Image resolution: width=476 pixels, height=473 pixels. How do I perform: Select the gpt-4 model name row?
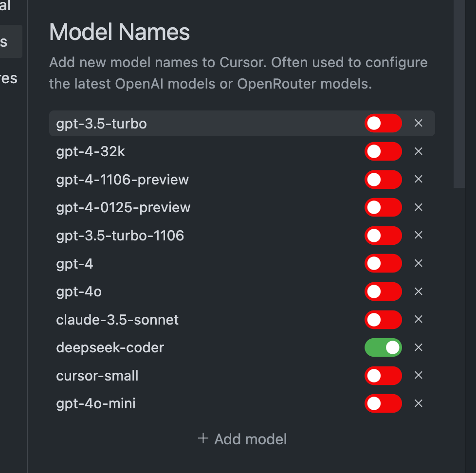[x=75, y=264]
